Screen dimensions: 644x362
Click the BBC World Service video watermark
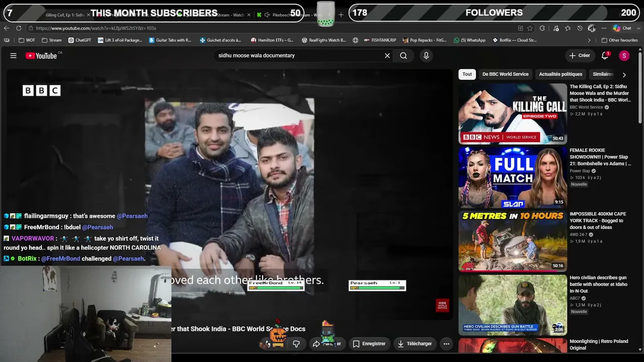click(442, 305)
